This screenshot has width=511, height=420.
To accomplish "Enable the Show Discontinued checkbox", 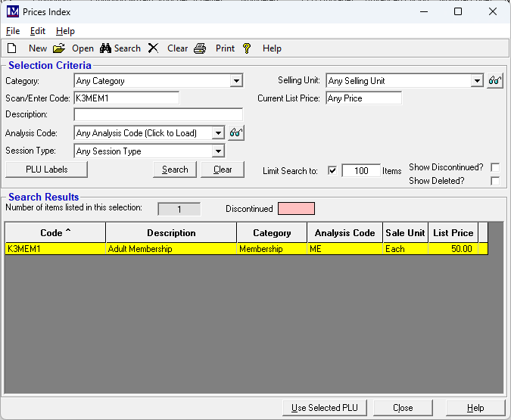I will [495, 167].
